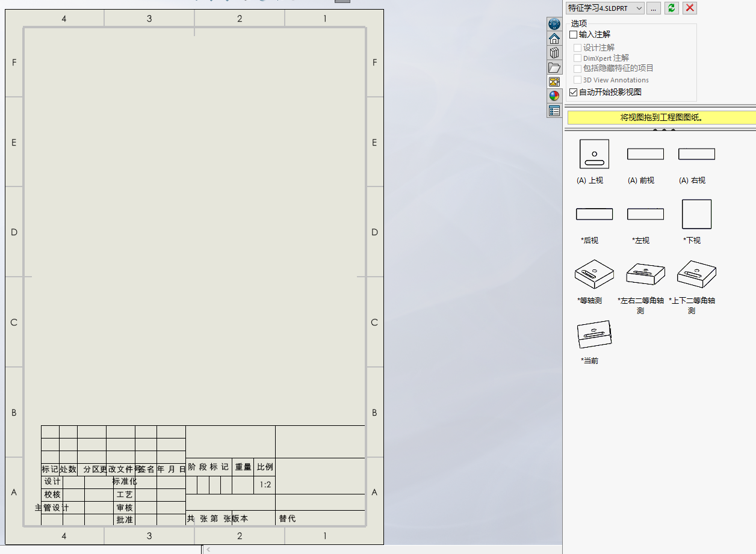Click the 主管设计 cell in the title block
Viewport: 756px width, 554px height.
[x=52, y=508]
